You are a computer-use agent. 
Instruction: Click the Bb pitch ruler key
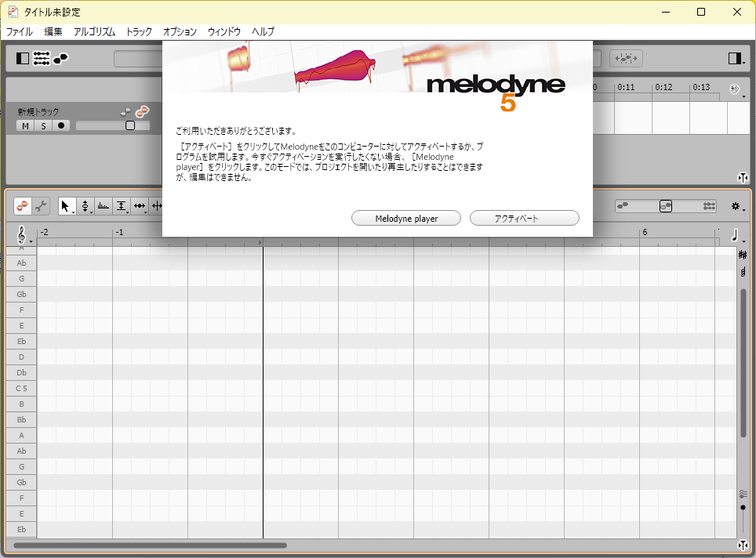click(21, 420)
